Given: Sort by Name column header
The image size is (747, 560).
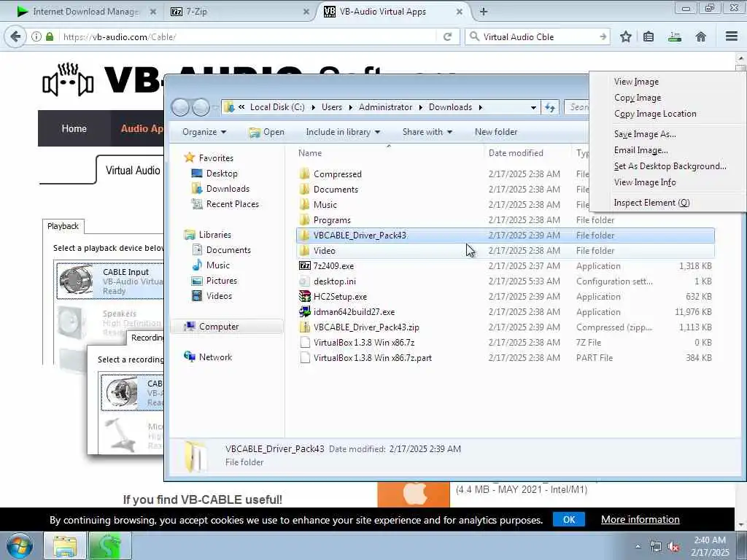Looking at the screenshot, I should tap(310, 153).
